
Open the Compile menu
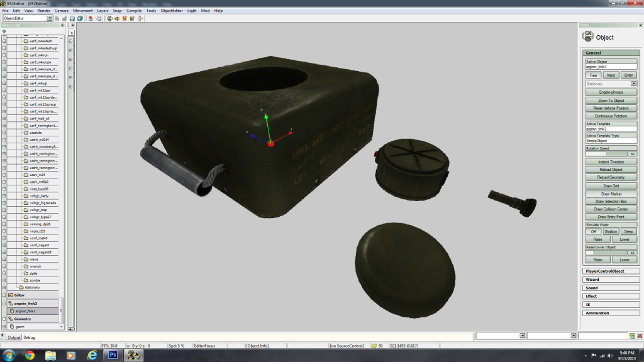point(134,11)
